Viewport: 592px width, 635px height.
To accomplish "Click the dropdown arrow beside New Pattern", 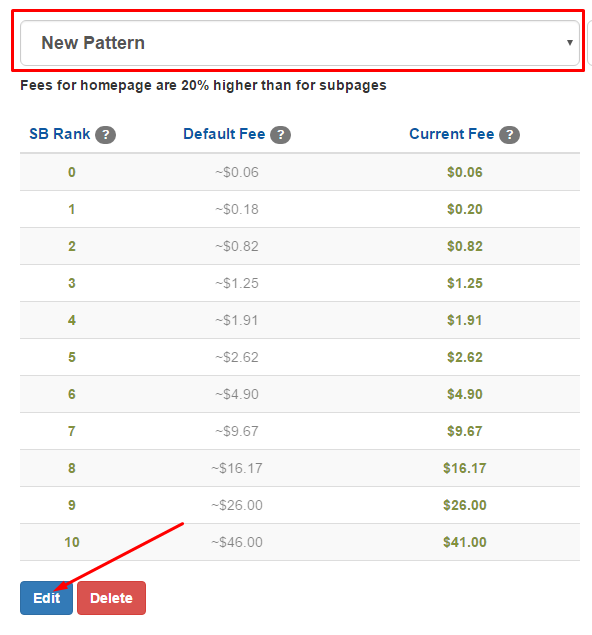I will tap(570, 43).
